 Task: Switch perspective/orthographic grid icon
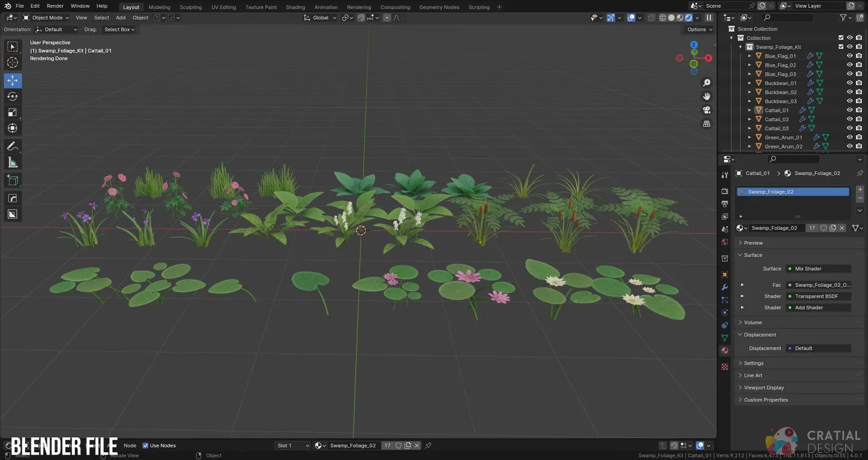[x=707, y=124]
